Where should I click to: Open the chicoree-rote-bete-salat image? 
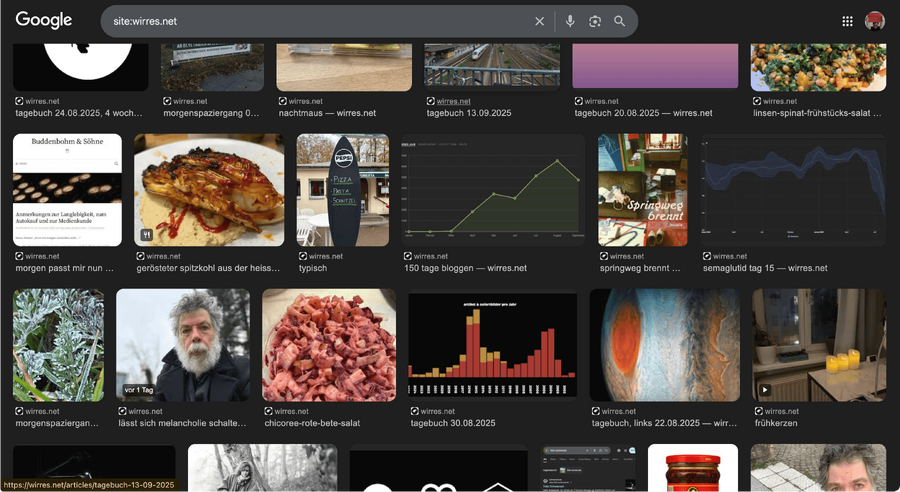328,345
